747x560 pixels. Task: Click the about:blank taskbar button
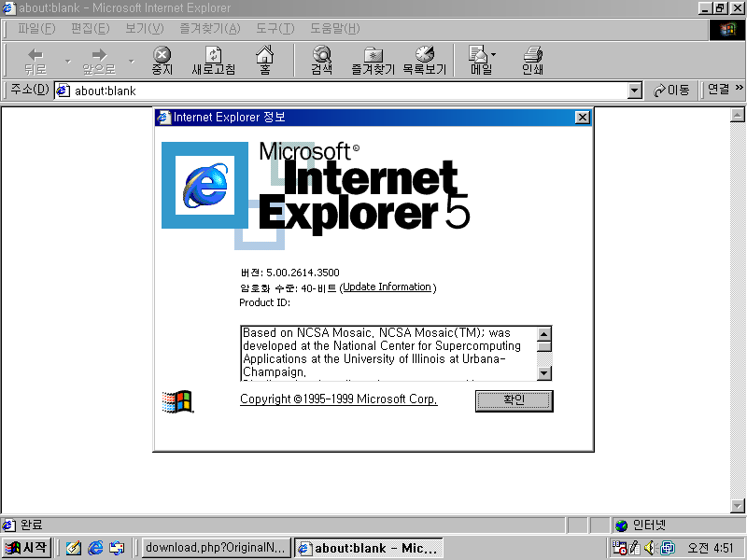click(x=369, y=548)
